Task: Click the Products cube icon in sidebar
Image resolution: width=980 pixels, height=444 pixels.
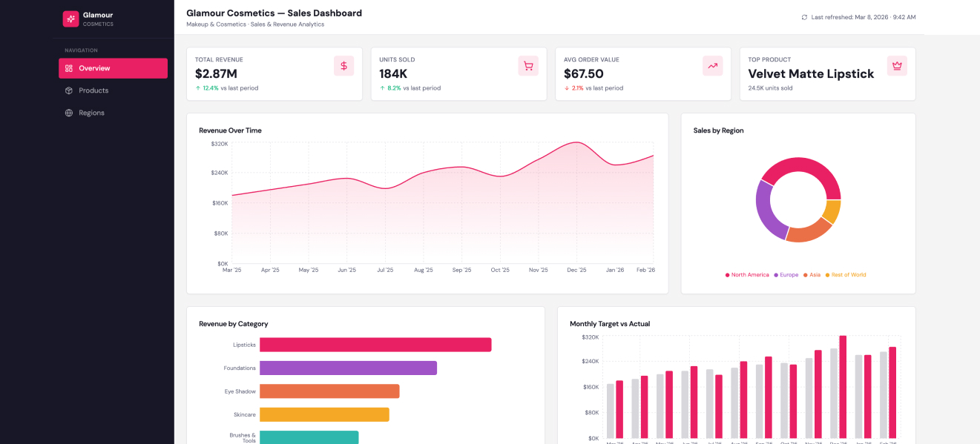Action: tap(68, 90)
